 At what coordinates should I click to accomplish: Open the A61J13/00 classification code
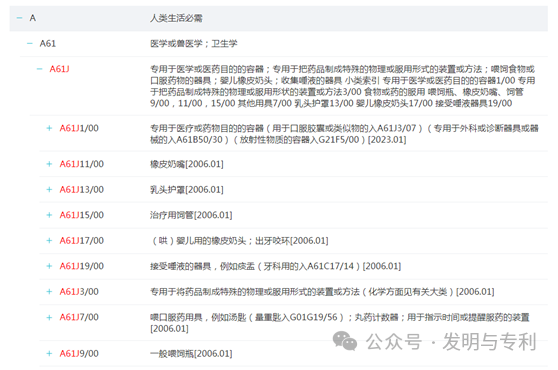[81, 190]
